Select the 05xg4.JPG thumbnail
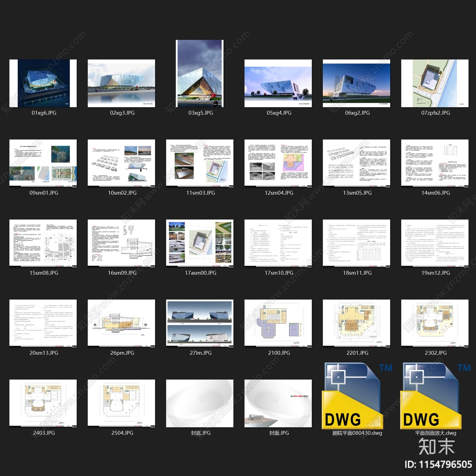Viewport: 476px width, 476px height. (278, 83)
